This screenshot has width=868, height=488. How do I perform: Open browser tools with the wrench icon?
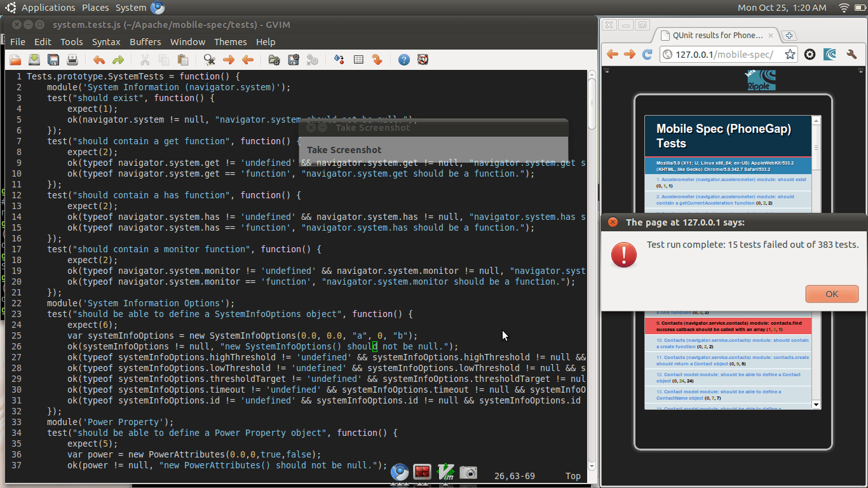click(x=851, y=55)
